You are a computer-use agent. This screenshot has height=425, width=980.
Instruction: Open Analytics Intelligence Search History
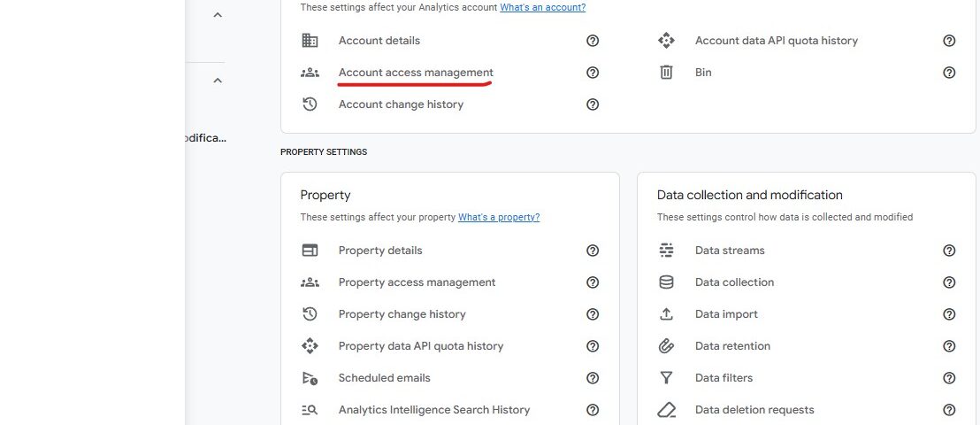tap(433, 410)
